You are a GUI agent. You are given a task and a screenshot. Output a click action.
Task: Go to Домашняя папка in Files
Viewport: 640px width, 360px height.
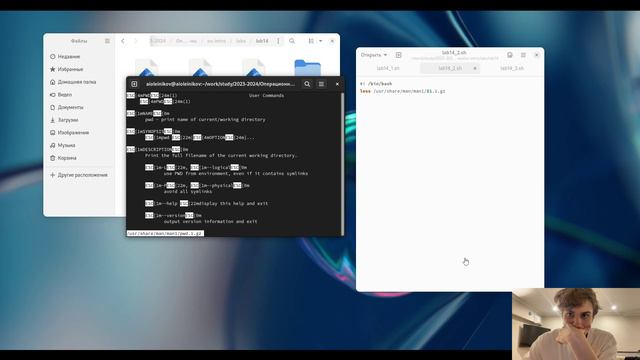(77, 82)
